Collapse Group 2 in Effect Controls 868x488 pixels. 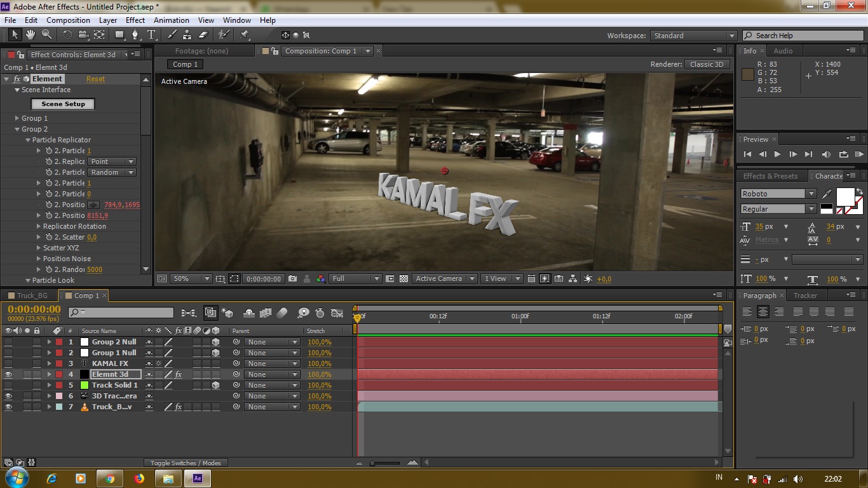17,129
